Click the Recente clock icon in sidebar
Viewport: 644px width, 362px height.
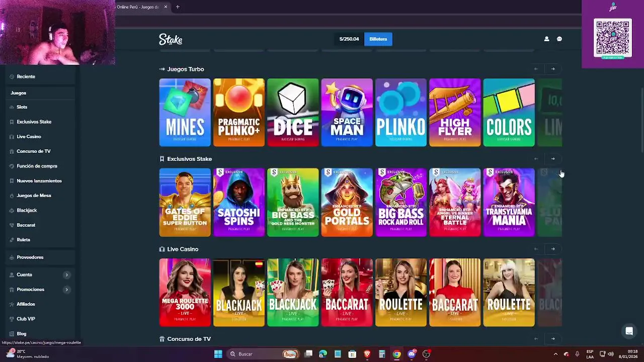(12, 76)
